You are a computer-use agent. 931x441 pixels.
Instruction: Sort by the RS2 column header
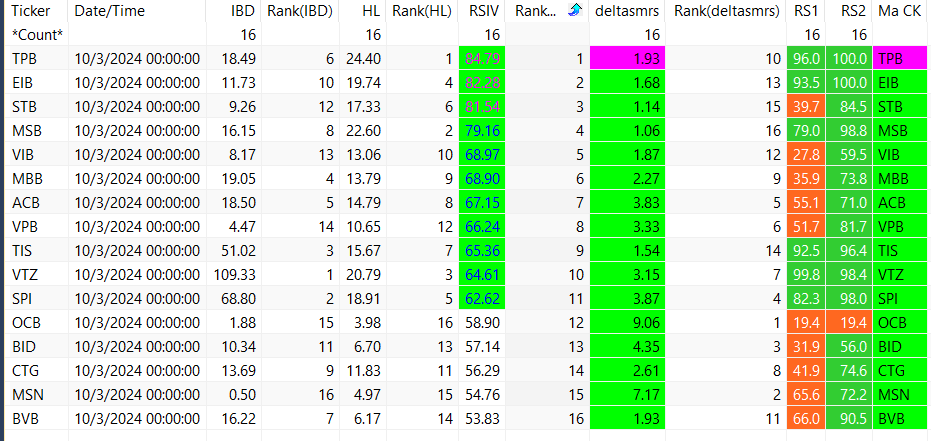tap(849, 11)
